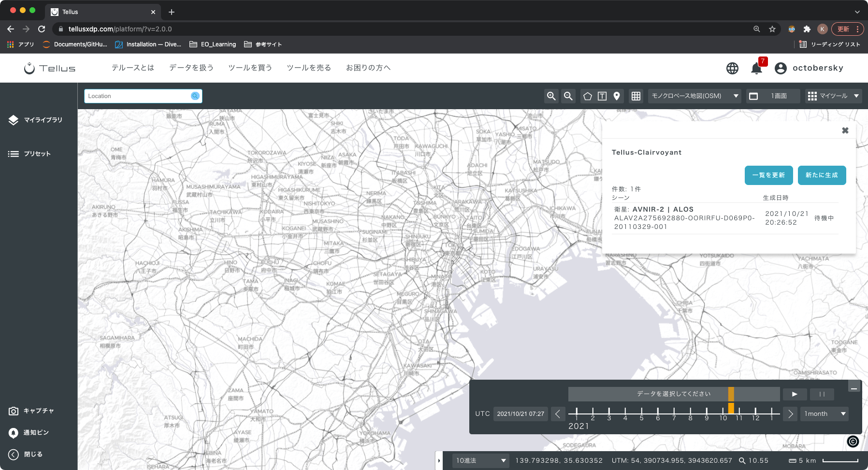This screenshot has width=868, height=470.
Task: Open the Chrome profile K avatar
Action: [822, 29]
